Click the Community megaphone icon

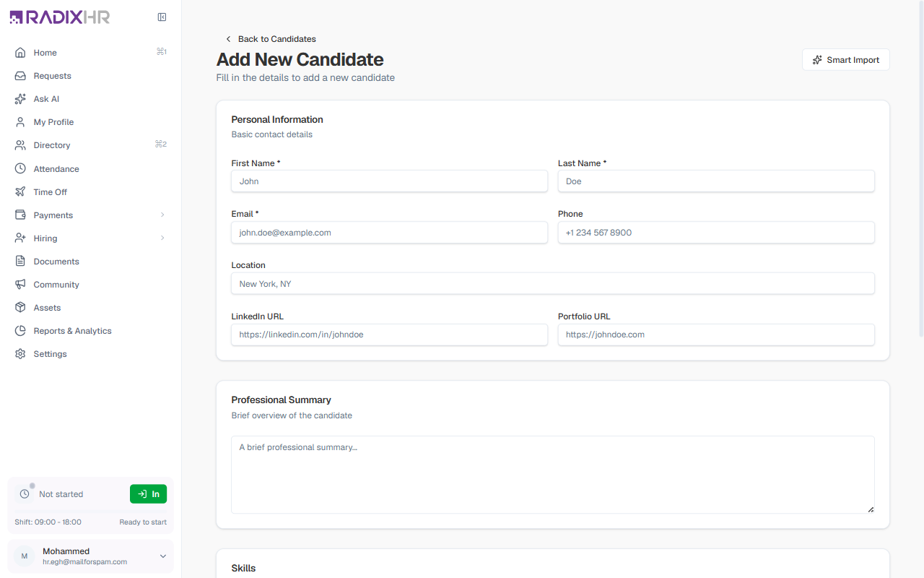tap(20, 285)
